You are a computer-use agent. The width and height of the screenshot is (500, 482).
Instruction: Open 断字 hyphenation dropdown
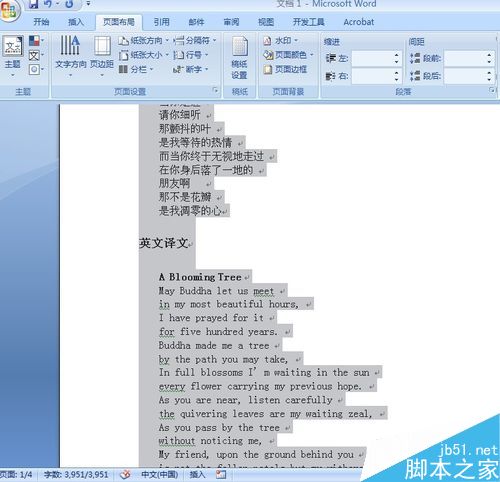[191, 69]
